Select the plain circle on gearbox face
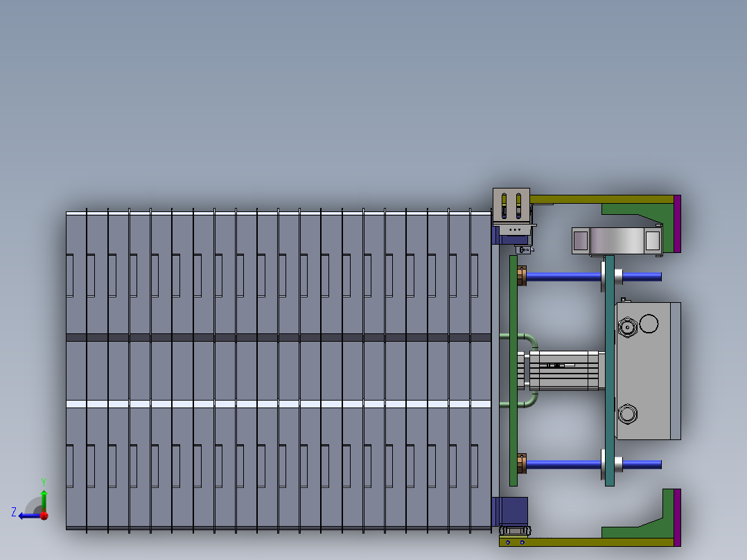This screenshot has height=560, width=747. (x=649, y=324)
